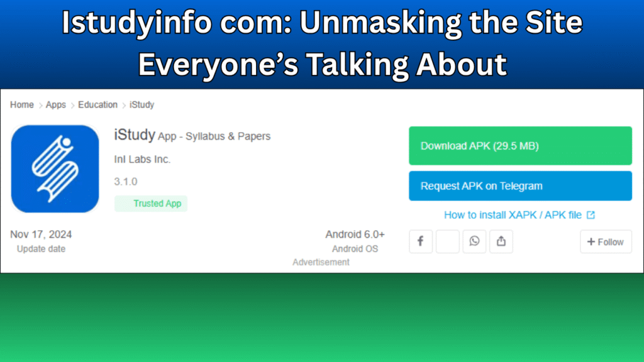Select version number 3.1.0

[126, 182]
